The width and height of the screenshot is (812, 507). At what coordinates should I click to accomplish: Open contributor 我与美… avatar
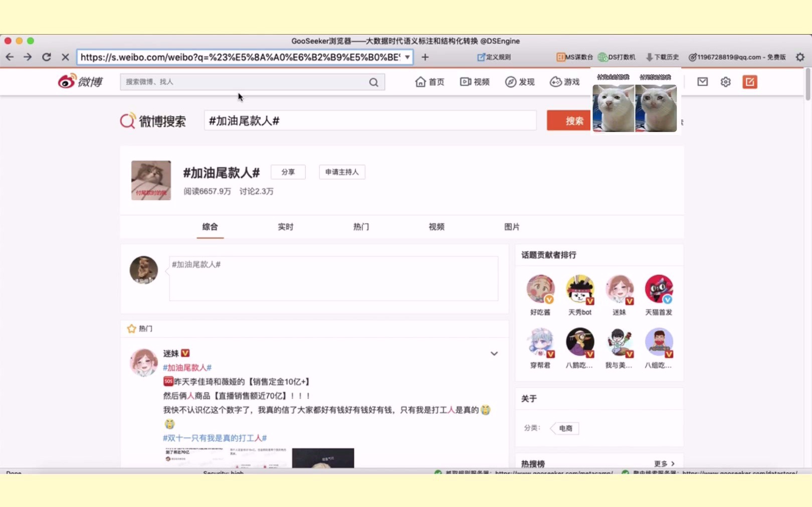[620, 342]
